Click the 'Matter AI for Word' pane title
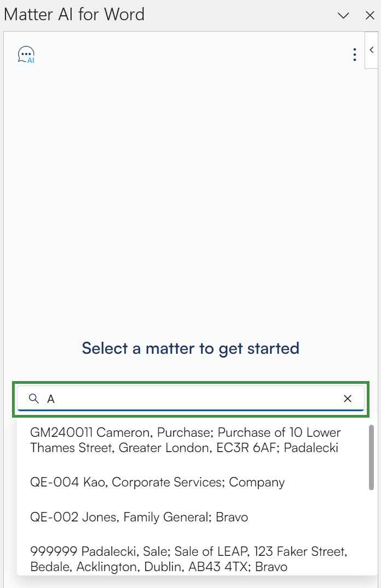 tap(74, 14)
